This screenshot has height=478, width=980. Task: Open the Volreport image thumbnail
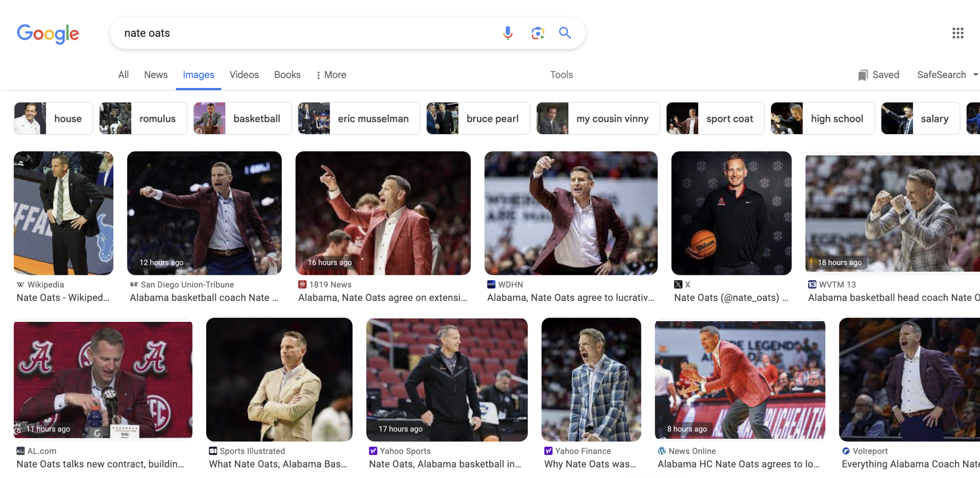[909, 379]
